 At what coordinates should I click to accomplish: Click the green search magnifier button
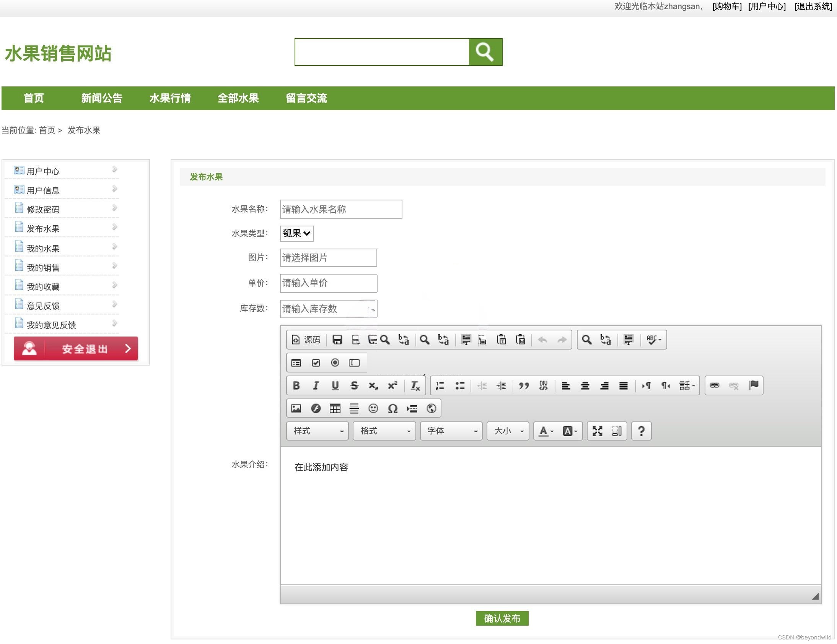(485, 52)
